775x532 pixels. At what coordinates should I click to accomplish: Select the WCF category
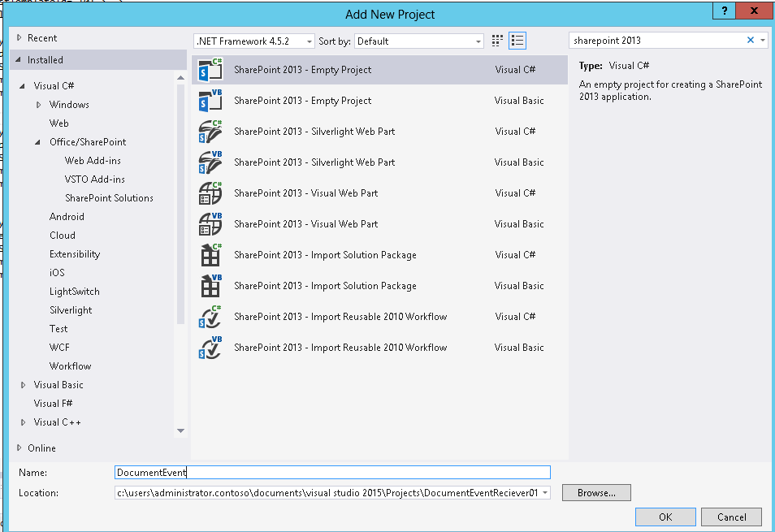[59, 348]
